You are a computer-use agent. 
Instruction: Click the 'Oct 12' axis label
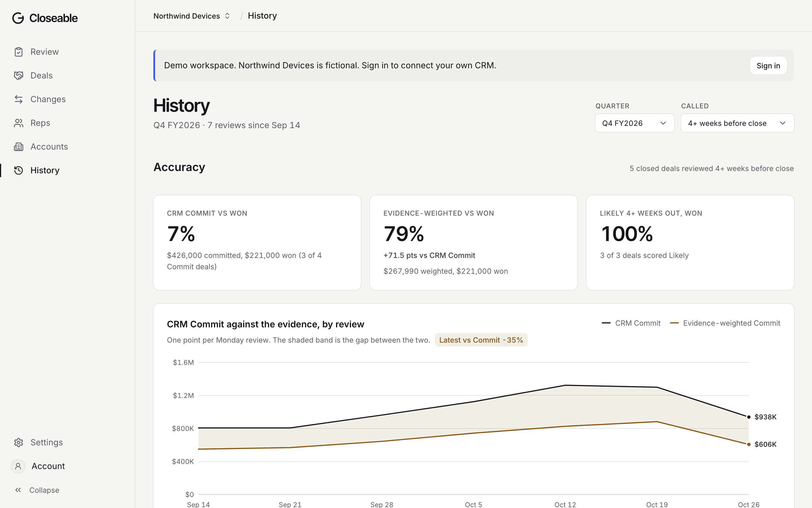565,504
